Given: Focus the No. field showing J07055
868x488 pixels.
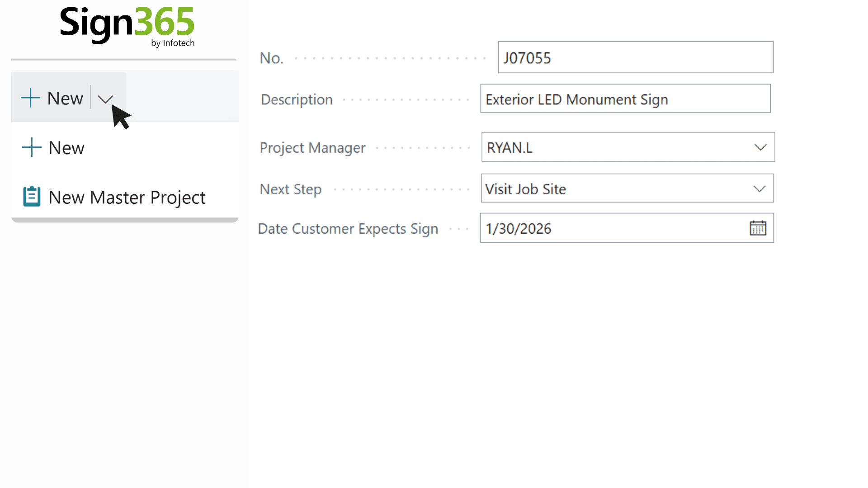Looking at the screenshot, I should point(635,57).
